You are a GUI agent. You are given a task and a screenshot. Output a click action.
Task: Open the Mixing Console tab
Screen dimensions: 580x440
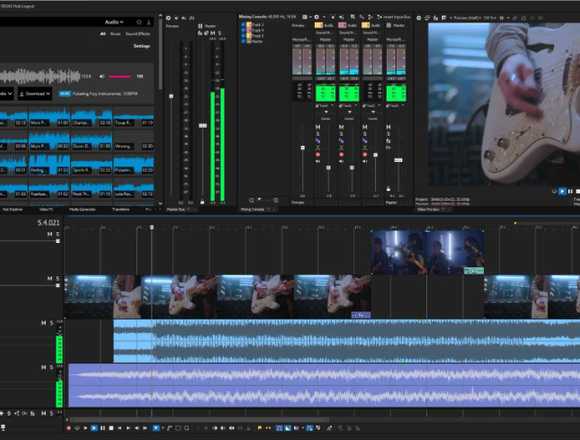253,209
